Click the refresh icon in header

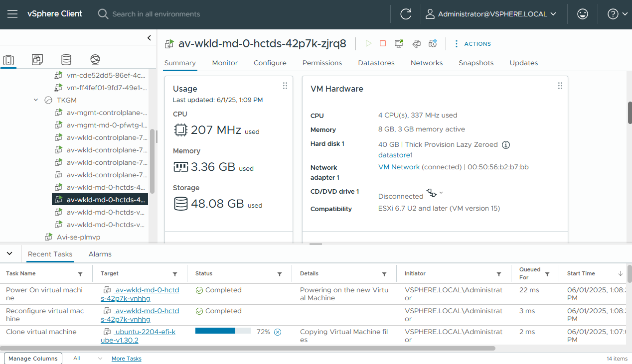[406, 14]
